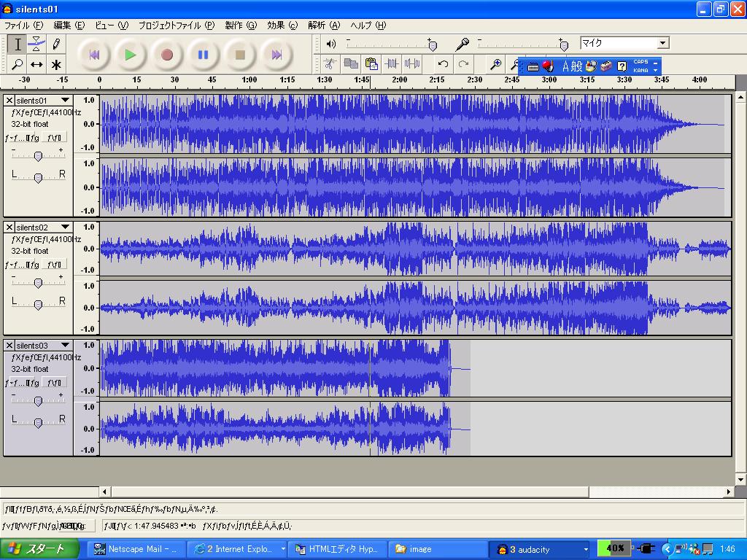Click the output volume slider knob

(433, 46)
